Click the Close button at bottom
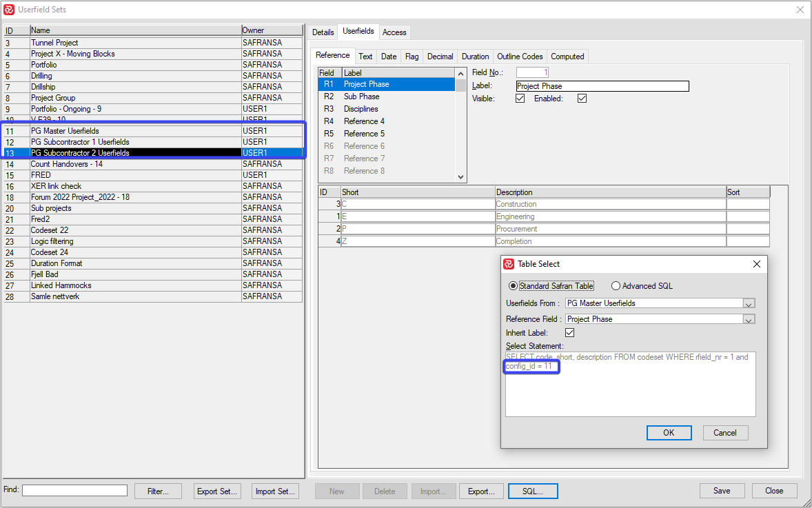 point(774,491)
